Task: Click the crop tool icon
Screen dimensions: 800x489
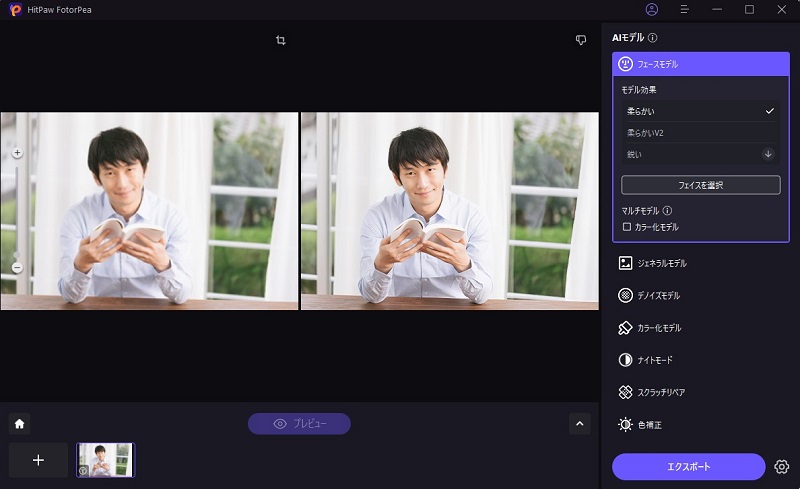Action: pyautogui.click(x=281, y=41)
